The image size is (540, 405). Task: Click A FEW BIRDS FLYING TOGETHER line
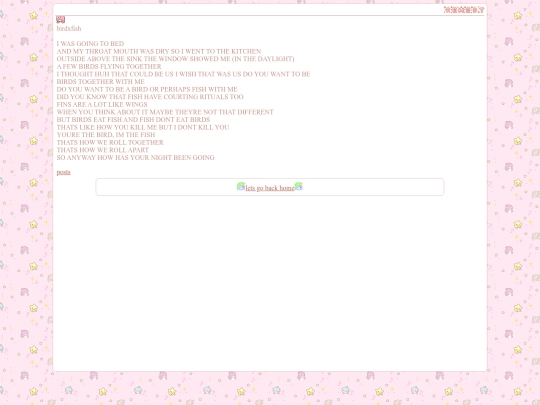point(109,66)
